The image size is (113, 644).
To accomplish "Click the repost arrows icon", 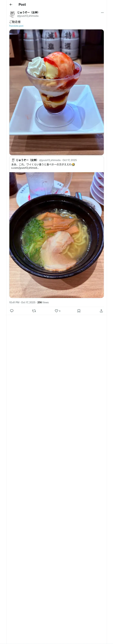I will pyautogui.click(x=34, y=311).
